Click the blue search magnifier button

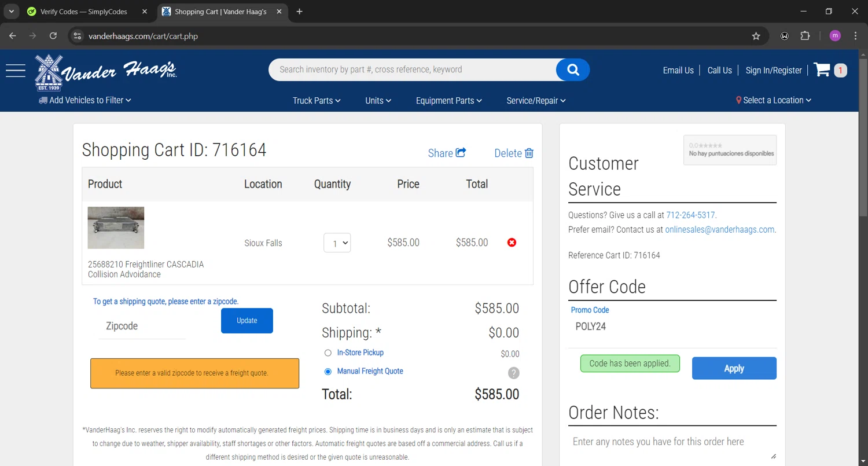click(573, 70)
